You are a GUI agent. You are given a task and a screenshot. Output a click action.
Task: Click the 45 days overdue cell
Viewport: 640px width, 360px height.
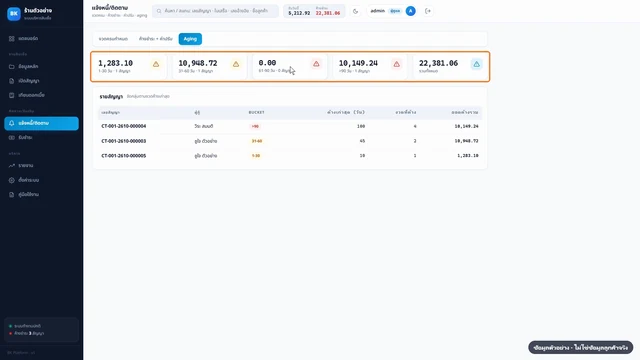(362, 141)
